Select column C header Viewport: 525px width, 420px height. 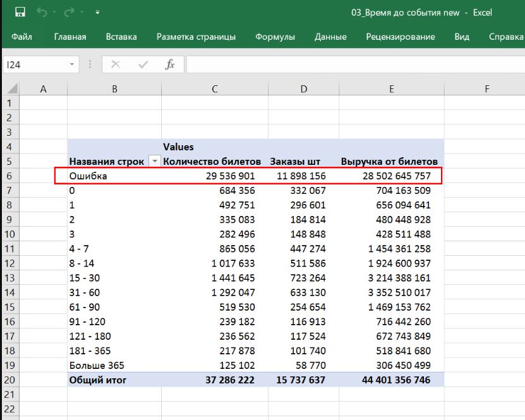tap(215, 89)
